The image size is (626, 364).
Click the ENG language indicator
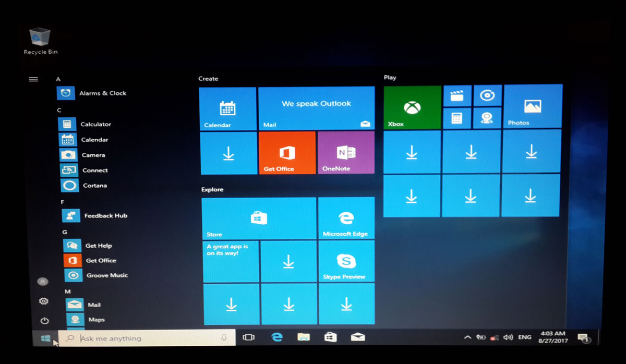pos(524,337)
